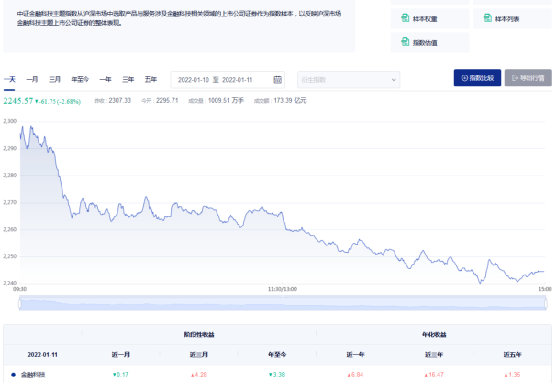The image size is (554, 383).
Task: Click the 2,250 y-axis label
Action: (x=10, y=257)
